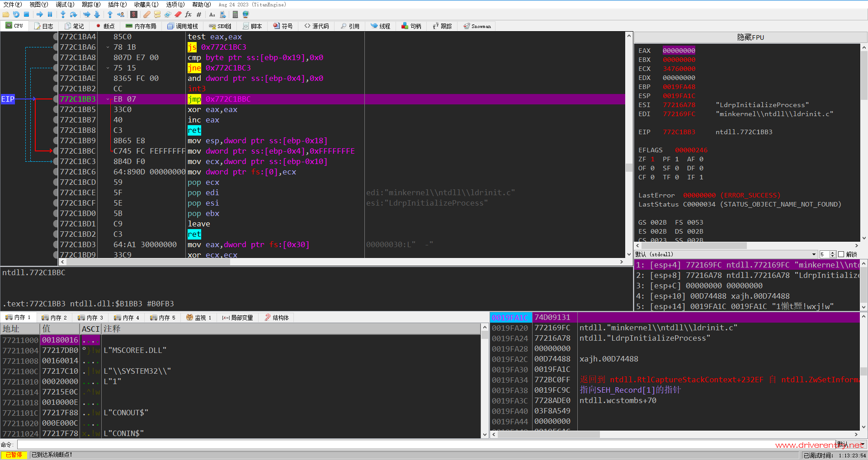The image size is (868, 460).
Task: Click the Functions fx icon
Action: [189, 14]
